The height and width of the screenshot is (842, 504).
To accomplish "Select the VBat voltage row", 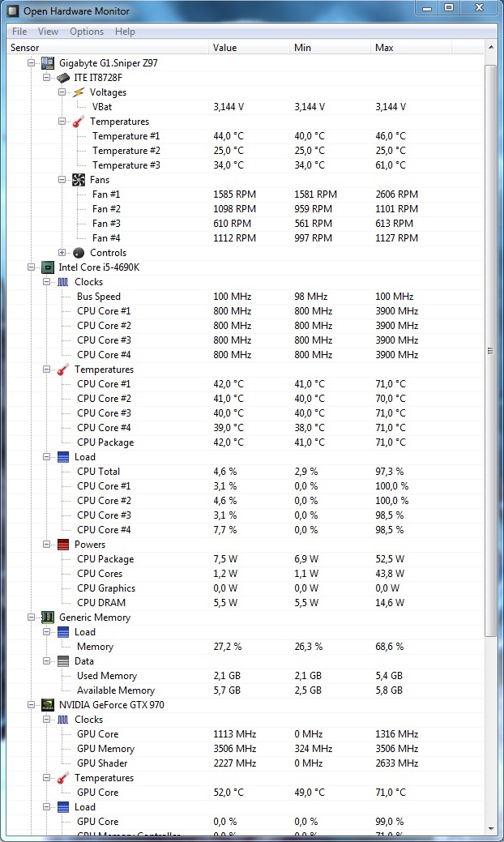I will [x=245, y=107].
